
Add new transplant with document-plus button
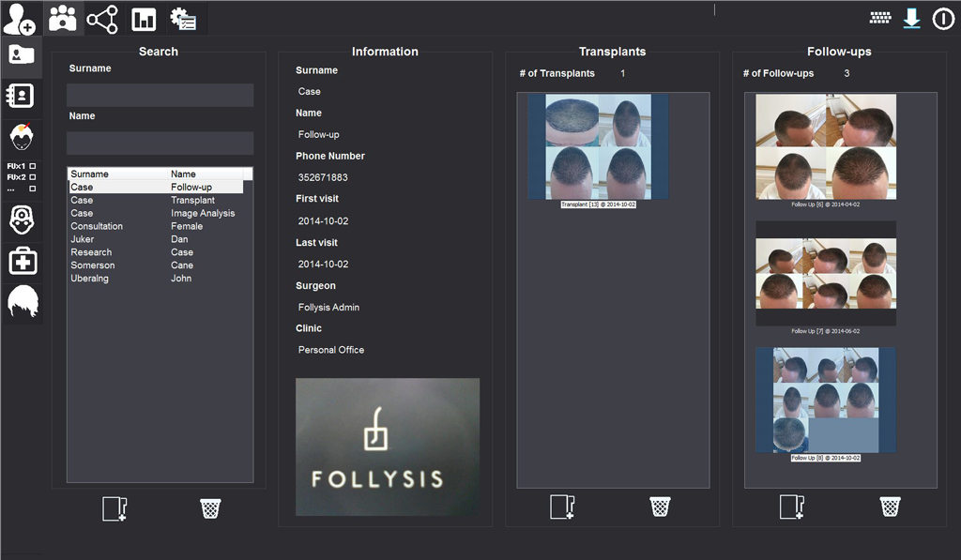coord(561,507)
